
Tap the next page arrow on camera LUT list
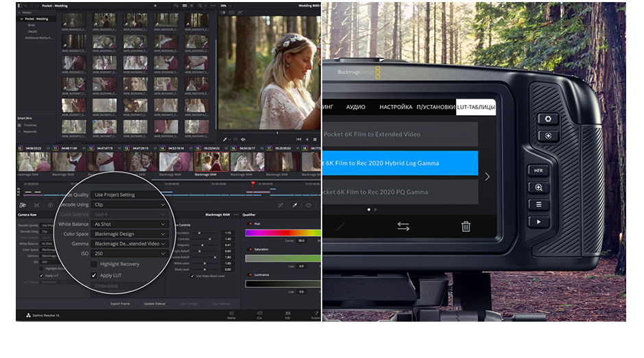[488, 176]
